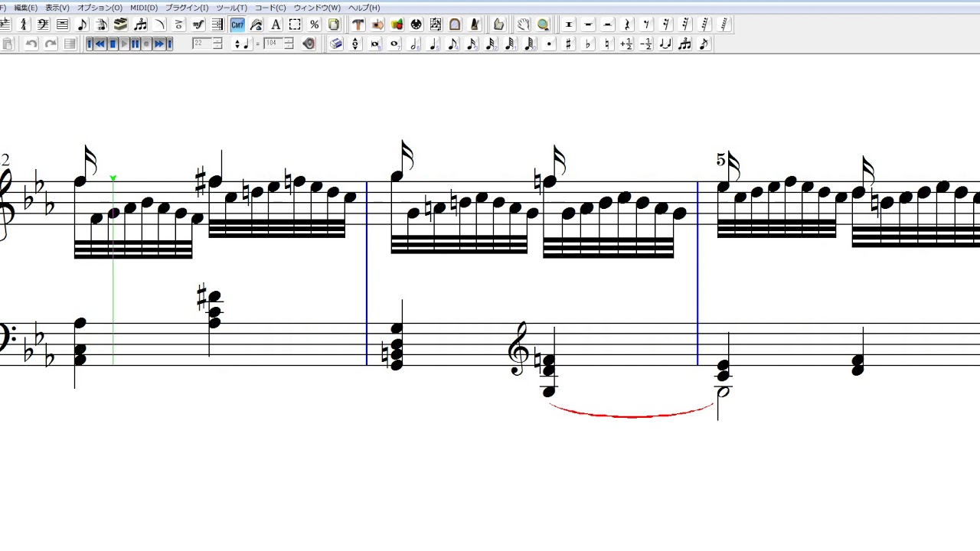
Task: Open the プラグイン(I) menu
Action: coord(187,8)
